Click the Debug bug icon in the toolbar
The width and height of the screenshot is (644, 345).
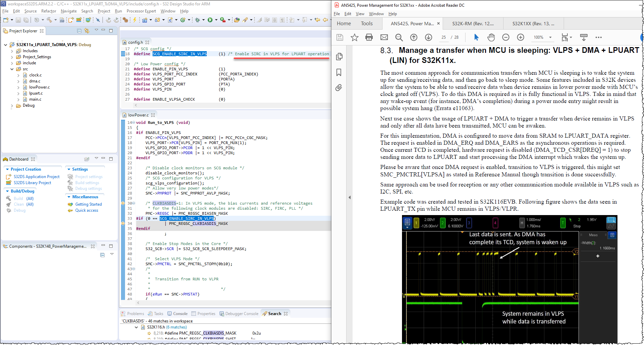tap(197, 20)
